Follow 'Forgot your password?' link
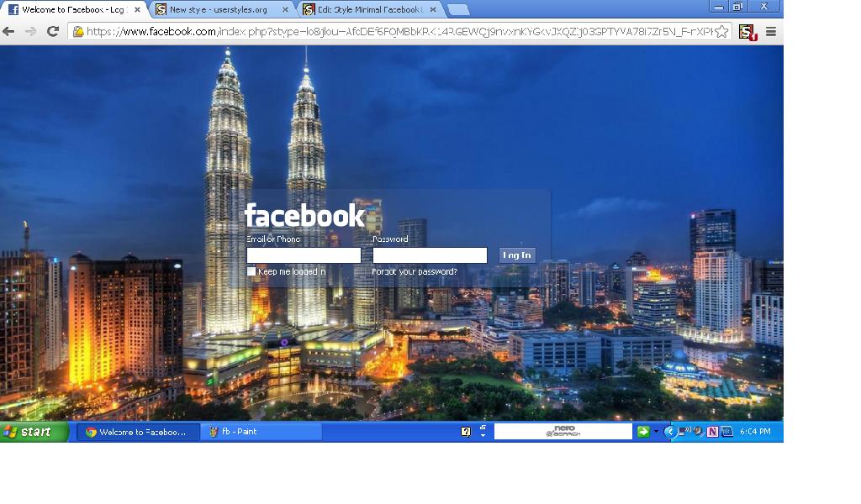The width and height of the screenshot is (861, 504). tap(415, 271)
